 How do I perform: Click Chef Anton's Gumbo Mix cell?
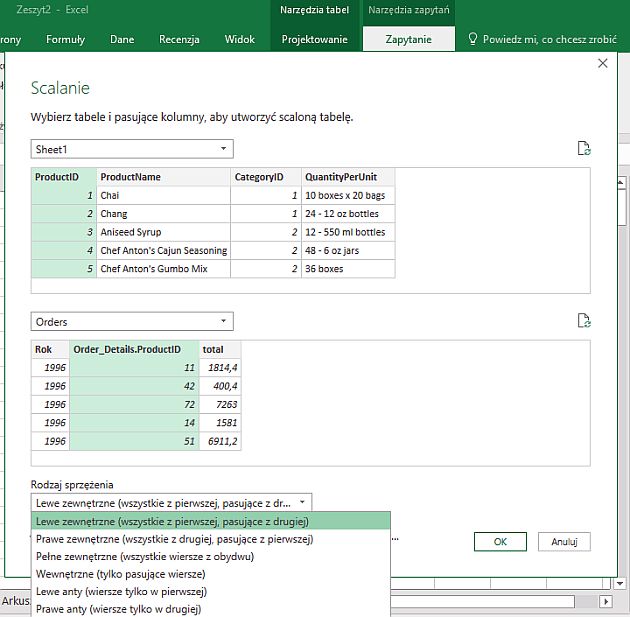coord(164,268)
